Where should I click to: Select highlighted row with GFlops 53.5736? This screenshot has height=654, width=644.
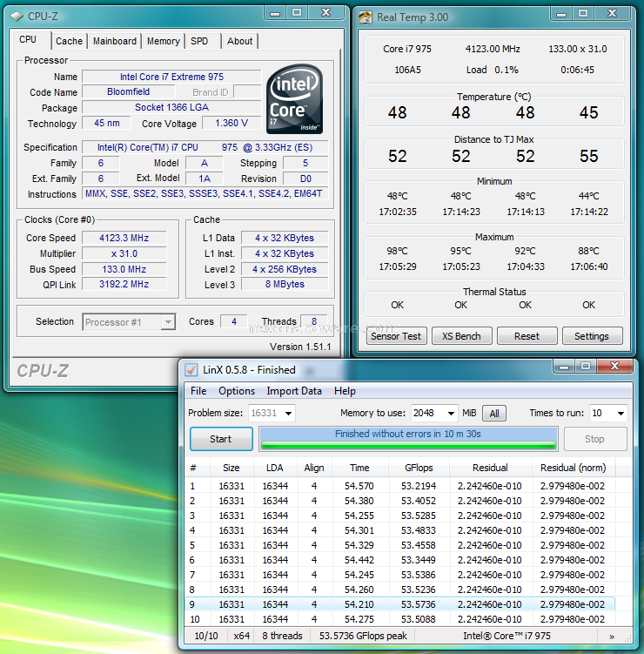click(x=400, y=604)
